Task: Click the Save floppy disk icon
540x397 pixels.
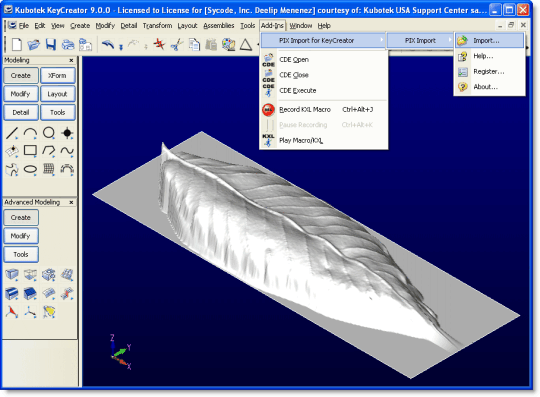Action: point(51,44)
